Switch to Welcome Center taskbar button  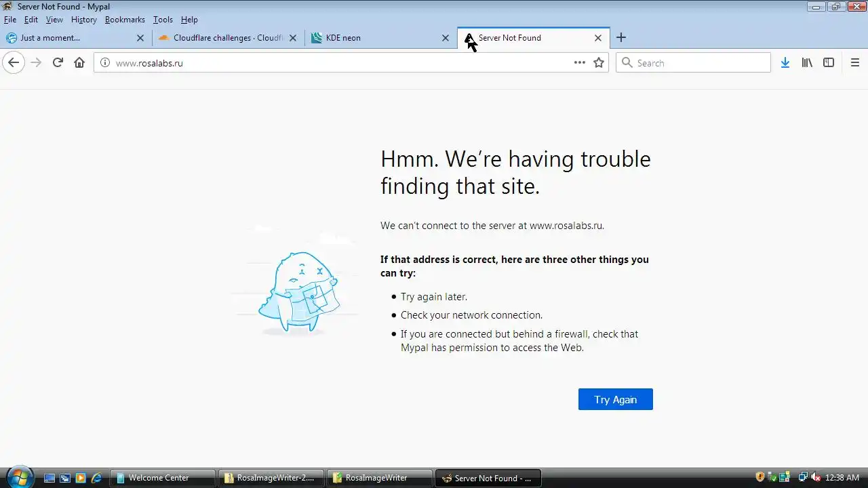[162, 478]
